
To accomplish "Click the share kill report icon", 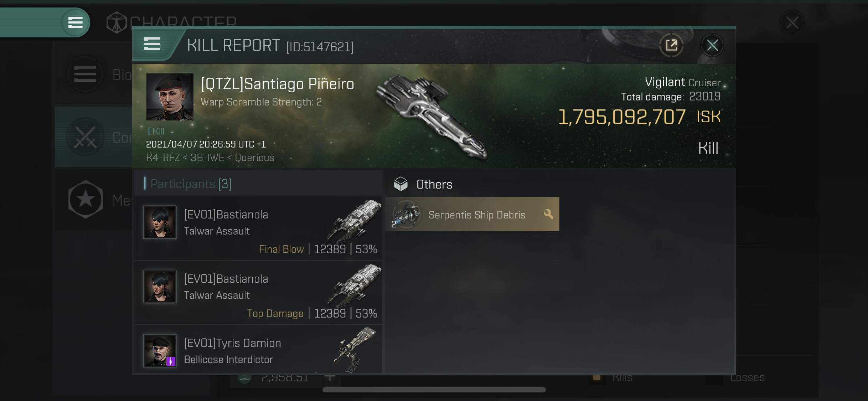I will [x=671, y=45].
